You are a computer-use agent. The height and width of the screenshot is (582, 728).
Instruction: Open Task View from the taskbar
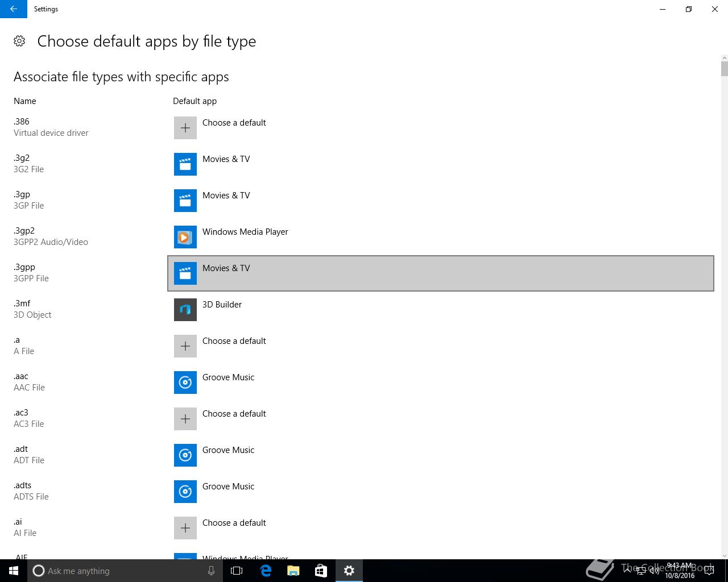[x=237, y=571]
